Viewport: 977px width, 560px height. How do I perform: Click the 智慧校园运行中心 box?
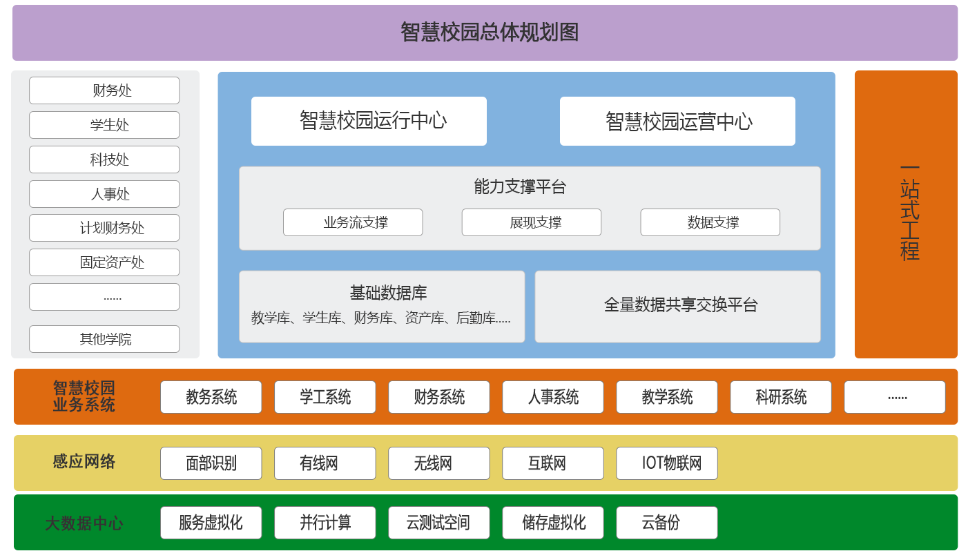point(369,121)
